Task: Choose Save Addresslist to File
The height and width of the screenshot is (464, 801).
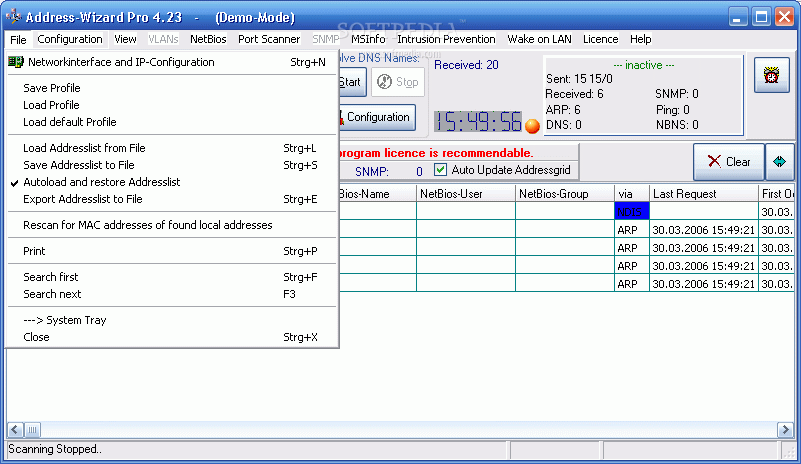Action: point(172,165)
